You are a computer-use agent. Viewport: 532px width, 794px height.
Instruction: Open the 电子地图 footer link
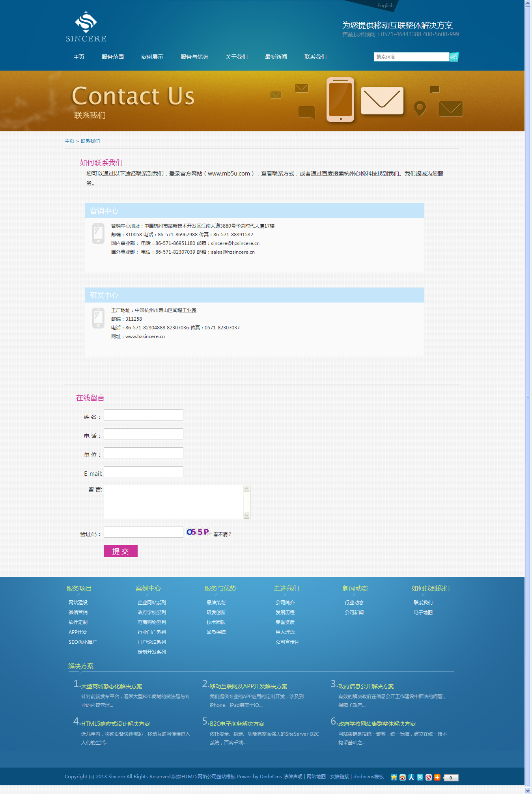coord(423,613)
